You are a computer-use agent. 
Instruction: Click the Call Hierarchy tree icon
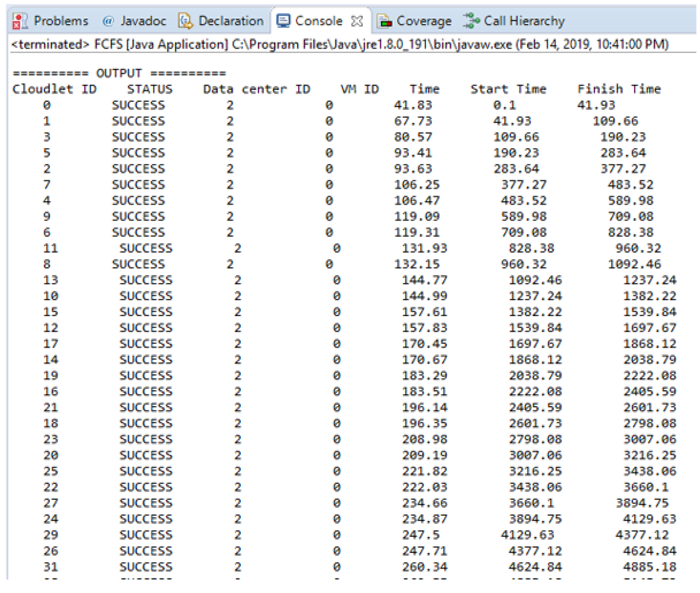tap(471, 21)
